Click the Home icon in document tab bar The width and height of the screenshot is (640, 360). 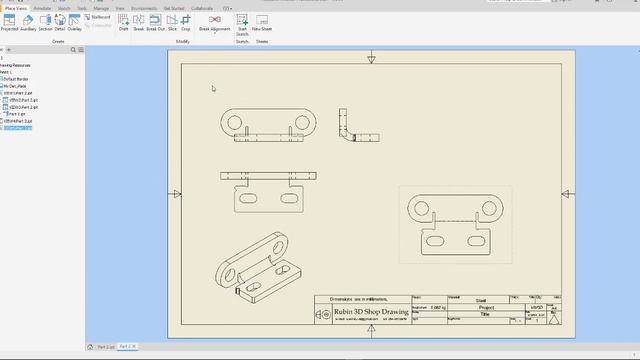tap(90, 347)
